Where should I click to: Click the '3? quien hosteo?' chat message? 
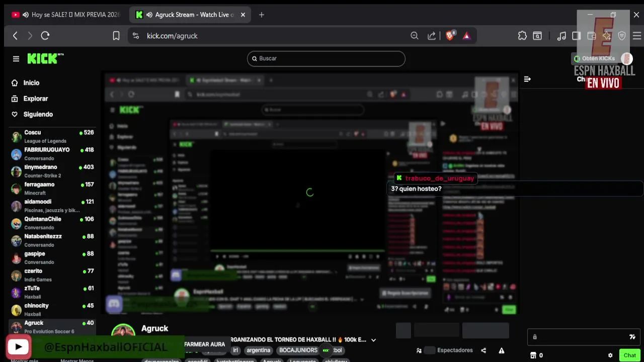pos(416,189)
